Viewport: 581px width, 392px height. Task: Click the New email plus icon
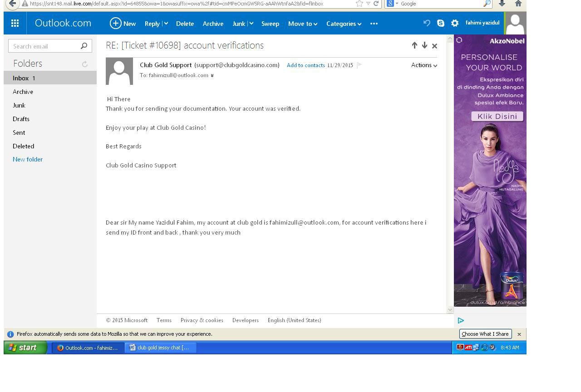(x=116, y=23)
